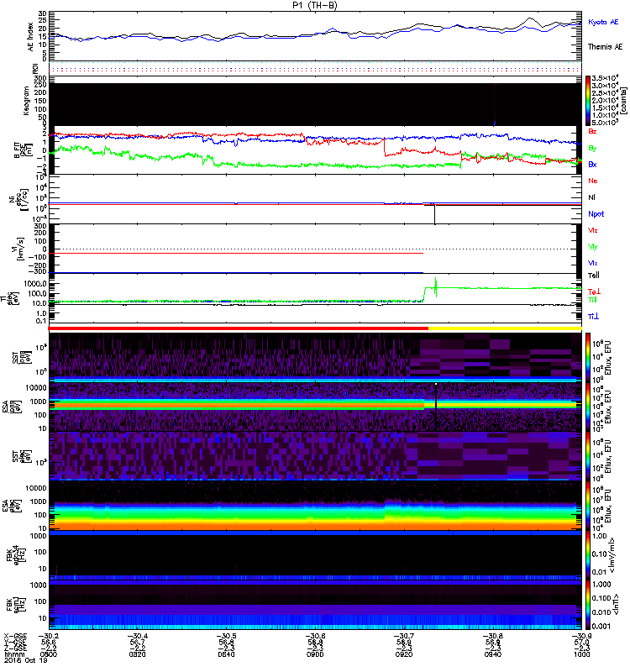The height and width of the screenshot is (672, 630).
Task: Click the red Bz legend label
Action: point(592,132)
